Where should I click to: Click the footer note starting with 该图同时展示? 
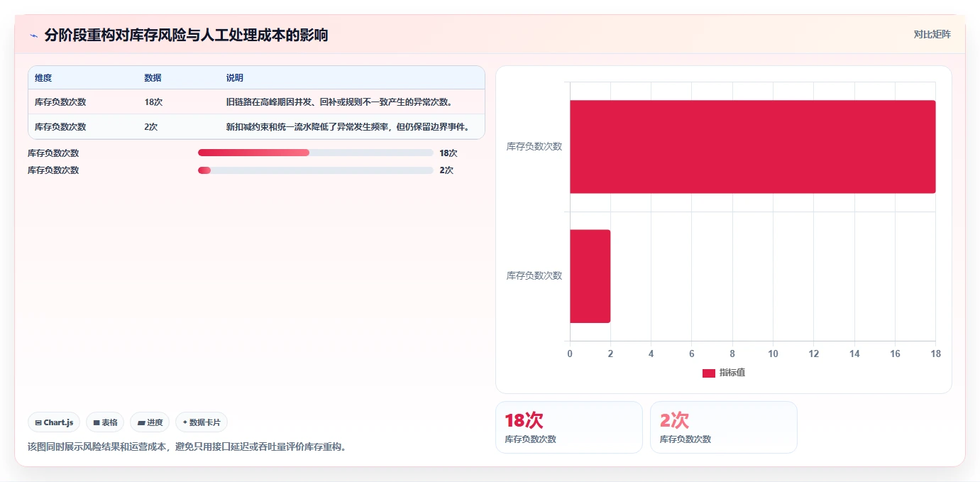[x=187, y=447]
